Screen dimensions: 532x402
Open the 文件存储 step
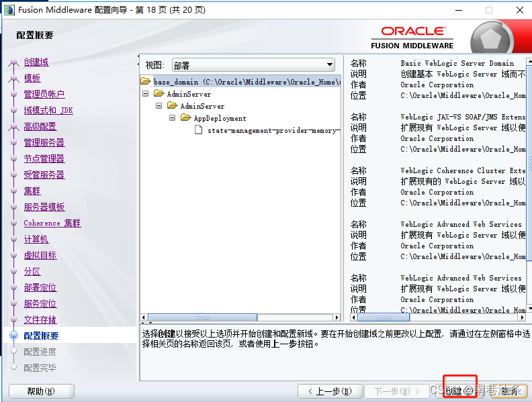click(40, 319)
